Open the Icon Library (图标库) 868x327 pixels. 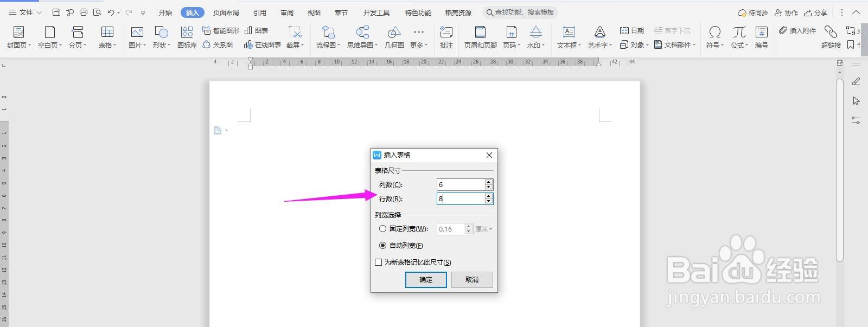tap(187, 37)
